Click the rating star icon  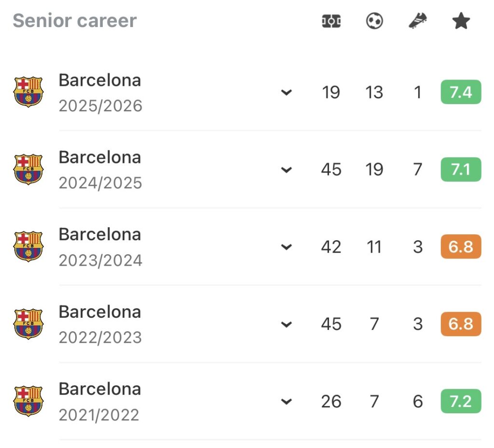[461, 21]
